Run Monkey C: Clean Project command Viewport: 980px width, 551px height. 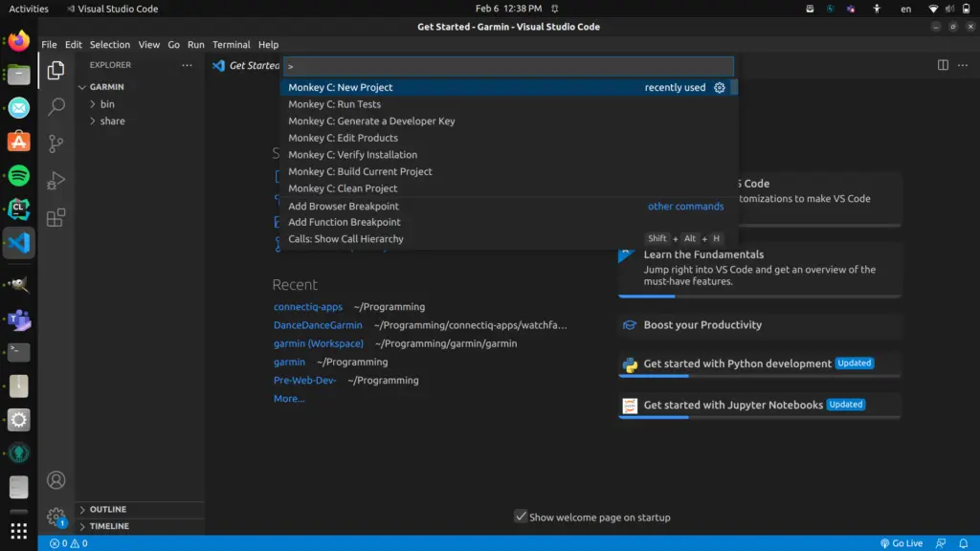(x=509, y=188)
